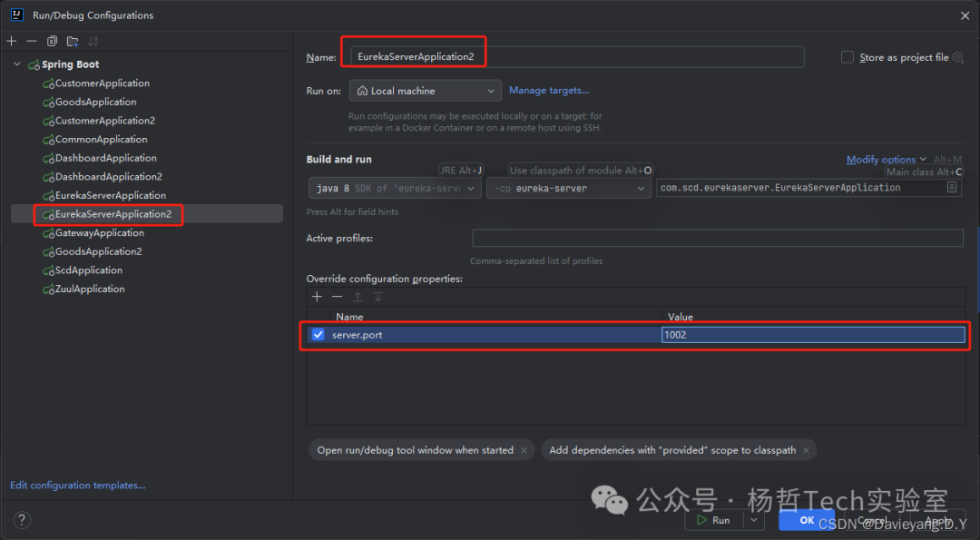Click the Add New Configuration plus icon
Image resolution: width=980 pixels, height=540 pixels.
point(12,41)
